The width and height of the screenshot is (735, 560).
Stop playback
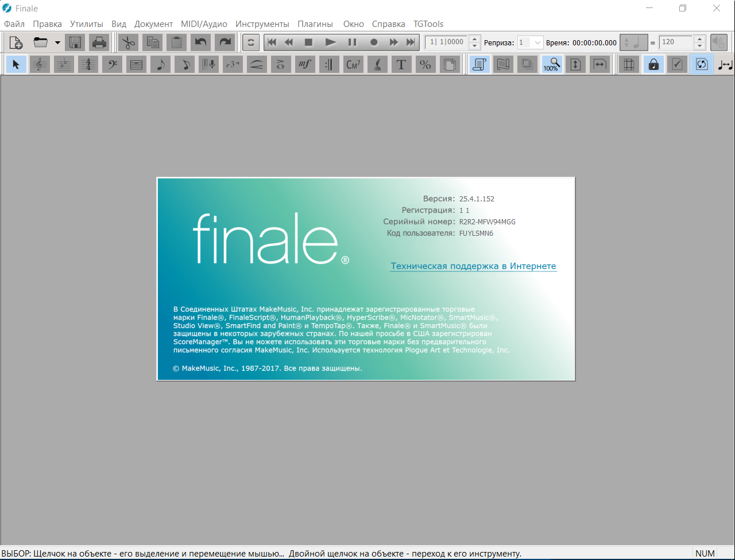(308, 42)
